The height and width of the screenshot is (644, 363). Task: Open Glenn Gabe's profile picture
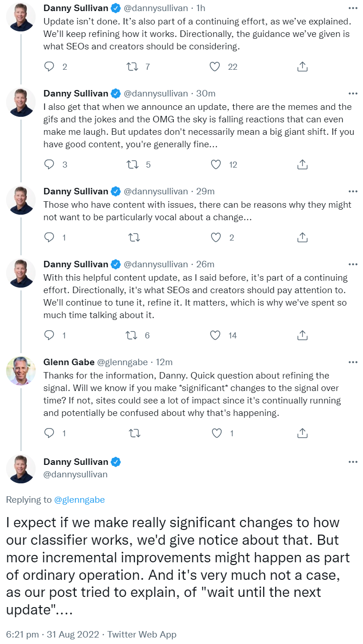(x=21, y=371)
